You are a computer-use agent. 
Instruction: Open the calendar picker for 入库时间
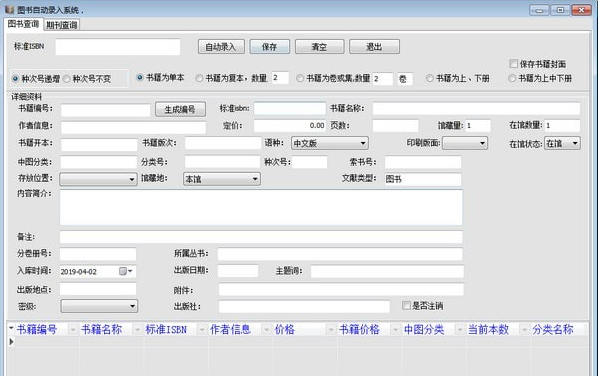pos(126,271)
